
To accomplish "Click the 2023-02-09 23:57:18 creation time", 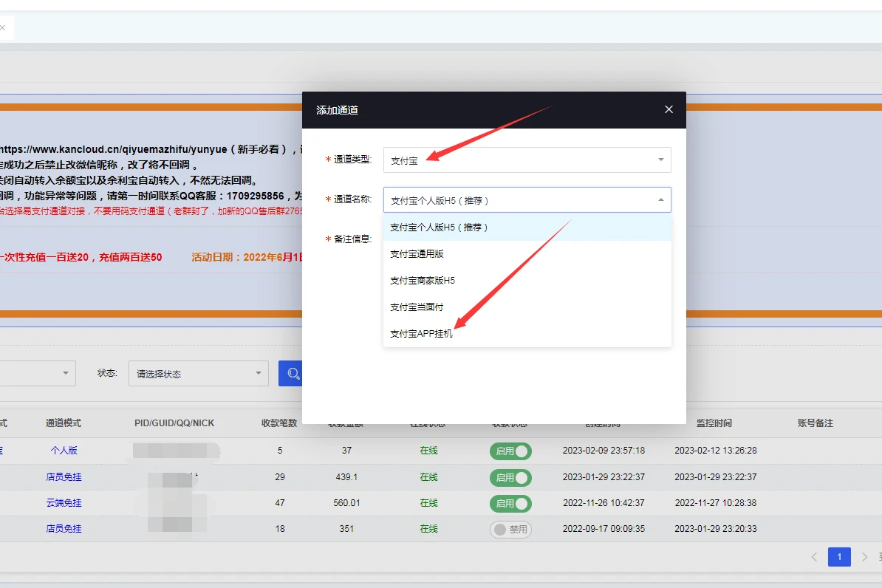I will (x=604, y=450).
